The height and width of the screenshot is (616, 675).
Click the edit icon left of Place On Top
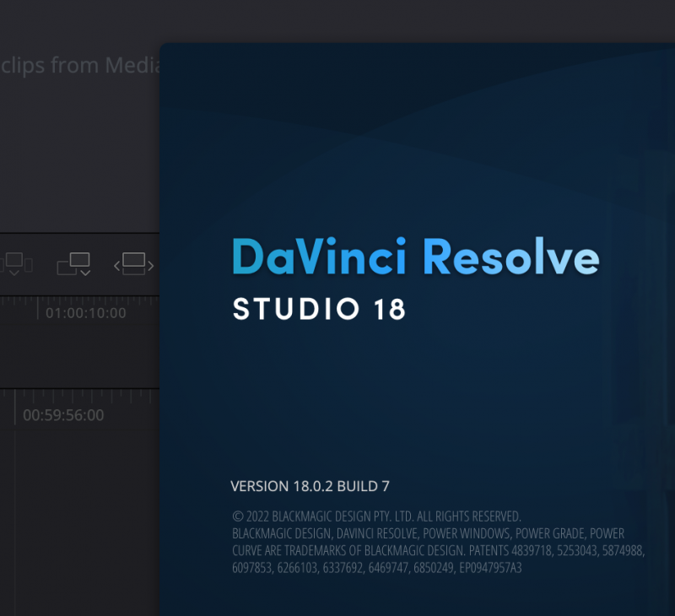[x=16, y=263]
